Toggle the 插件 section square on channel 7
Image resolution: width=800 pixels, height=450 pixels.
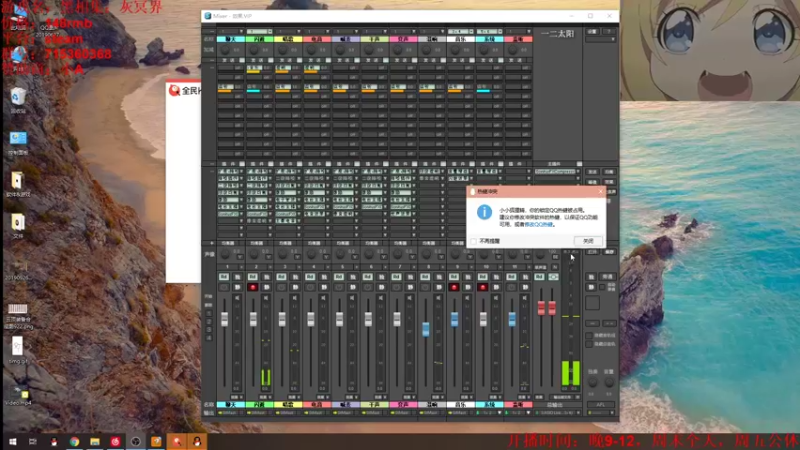414,164
